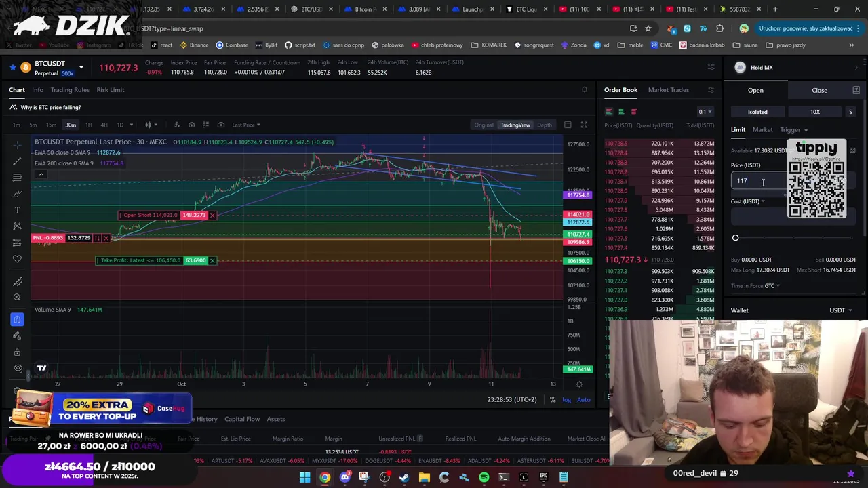This screenshot has width=868, height=488.
Task: Click the heart favorites icon in chart sidebar
Action: [17, 259]
